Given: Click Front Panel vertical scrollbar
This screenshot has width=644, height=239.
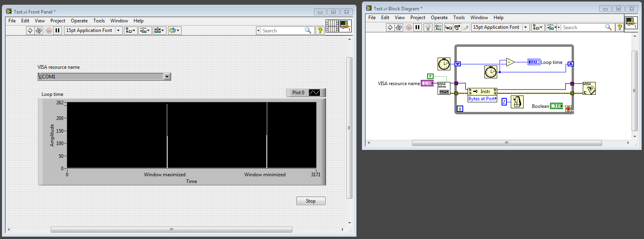Looking at the screenshot, I should coord(349,128).
